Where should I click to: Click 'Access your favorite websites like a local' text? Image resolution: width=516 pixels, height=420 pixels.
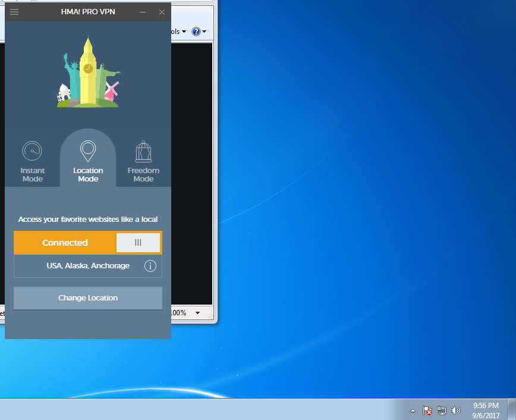[x=88, y=220]
